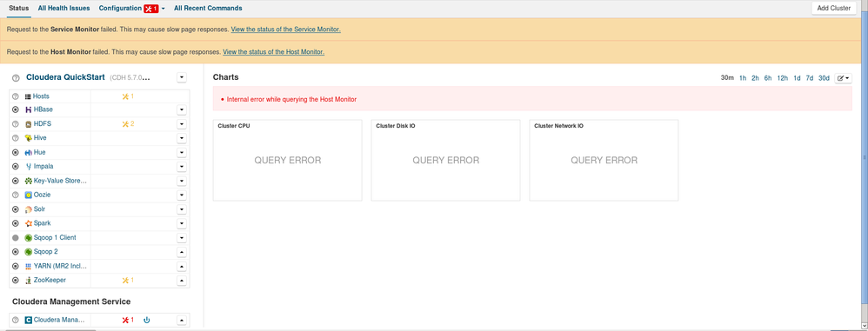Click the HDFS service logo icon

(x=28, y=123)
